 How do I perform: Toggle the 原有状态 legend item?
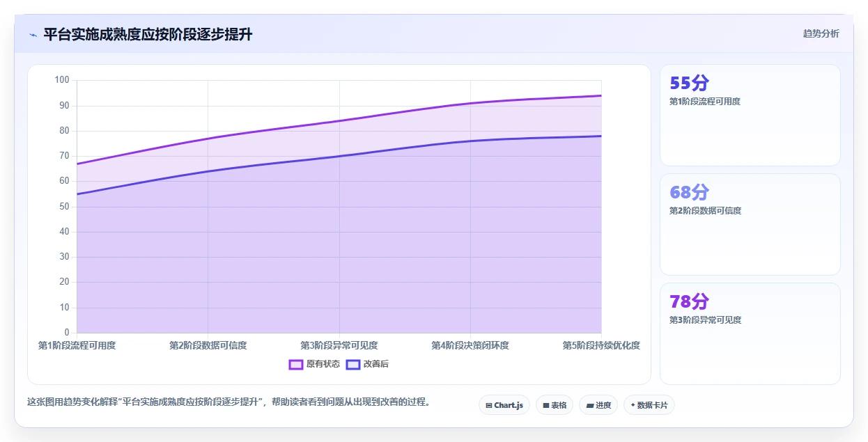[314, 364]
